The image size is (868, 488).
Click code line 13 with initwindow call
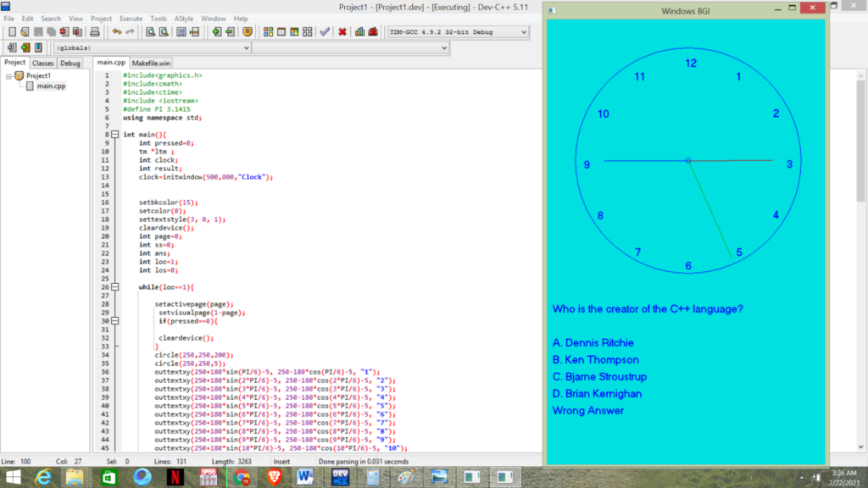click(x=206, y=177)
